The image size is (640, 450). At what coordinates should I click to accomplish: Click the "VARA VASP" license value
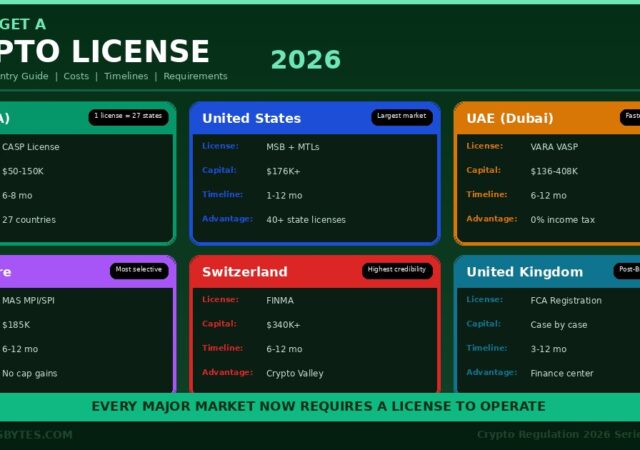[x=554, y=147]
